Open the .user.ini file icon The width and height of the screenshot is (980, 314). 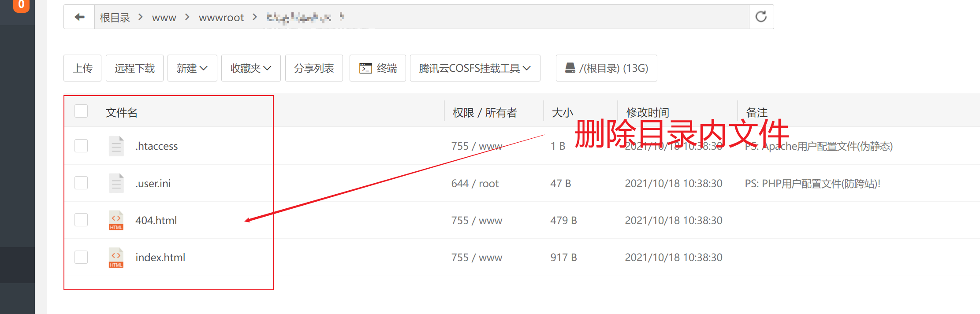click(x=116, y=183)
